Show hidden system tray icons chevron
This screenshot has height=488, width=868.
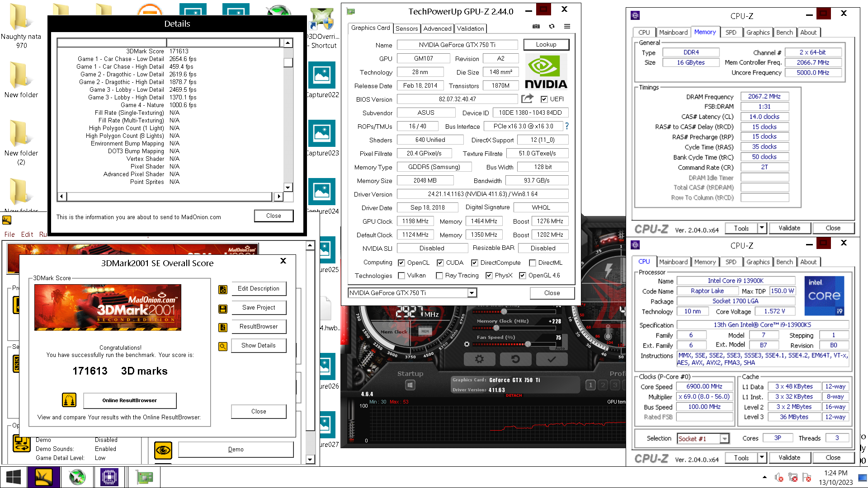[764, 477]
